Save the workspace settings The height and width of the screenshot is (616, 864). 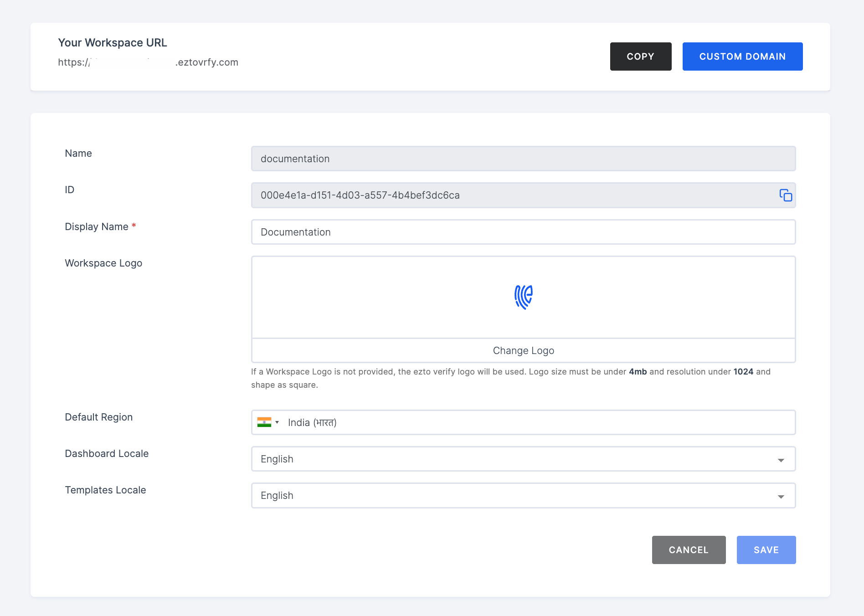766,550
